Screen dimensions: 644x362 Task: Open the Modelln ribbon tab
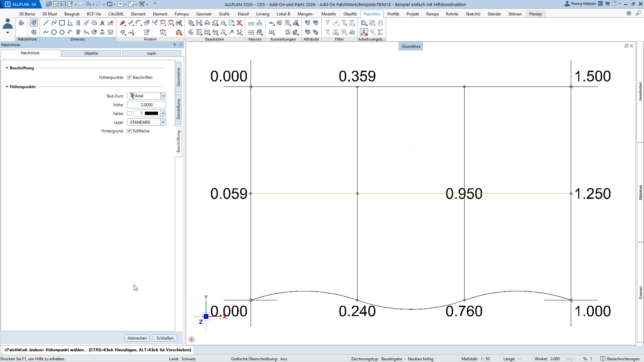(328, 14)
